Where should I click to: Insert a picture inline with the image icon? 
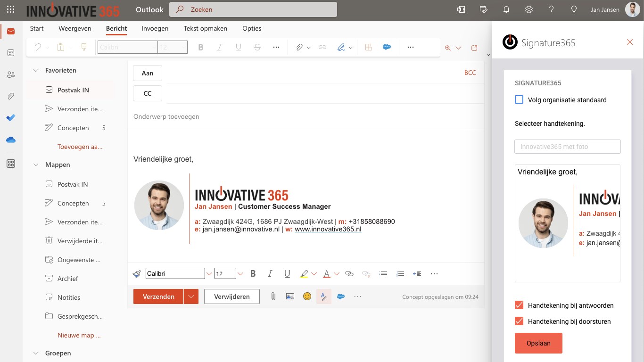click(x=290, y=296)
